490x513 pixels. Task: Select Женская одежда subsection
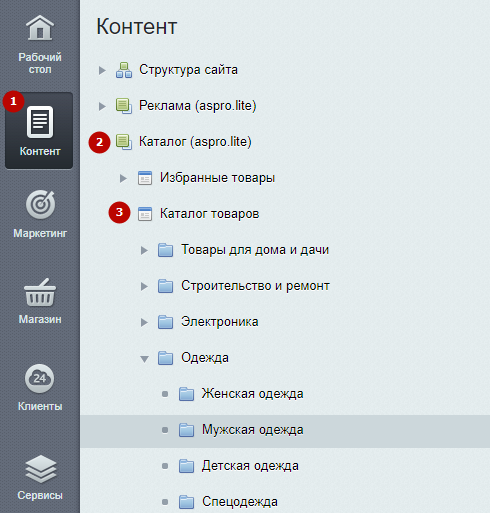(x=252, y=394)
